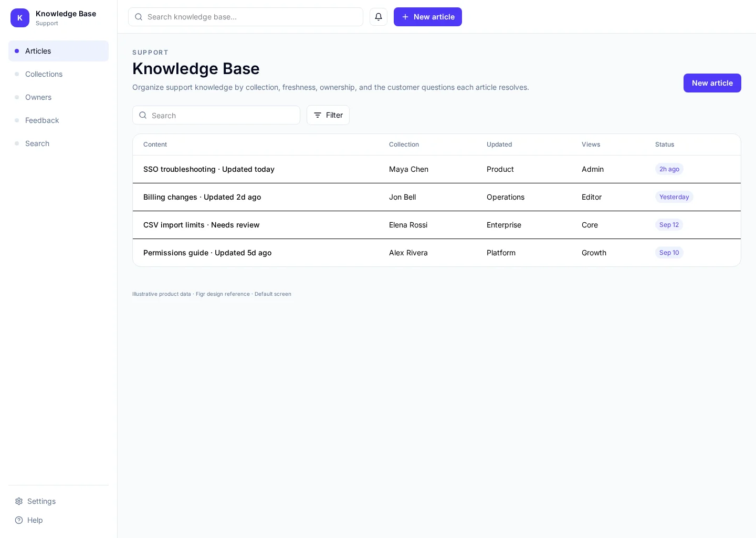
Task: Click the Sep 10 status badge
Action: tap(669, 253)
